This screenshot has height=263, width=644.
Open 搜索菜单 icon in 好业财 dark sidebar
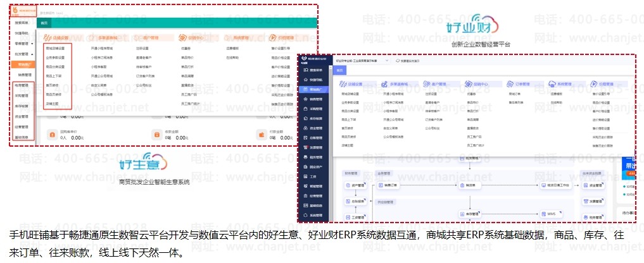(x=305, y=71)
